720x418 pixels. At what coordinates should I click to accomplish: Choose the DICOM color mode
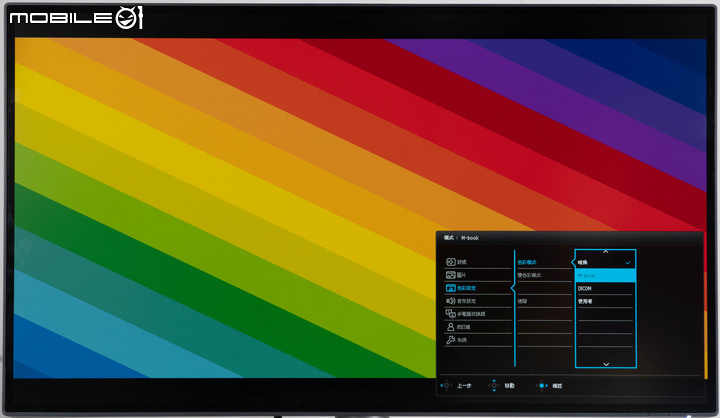pyautogui.click(x=605, y=288)
